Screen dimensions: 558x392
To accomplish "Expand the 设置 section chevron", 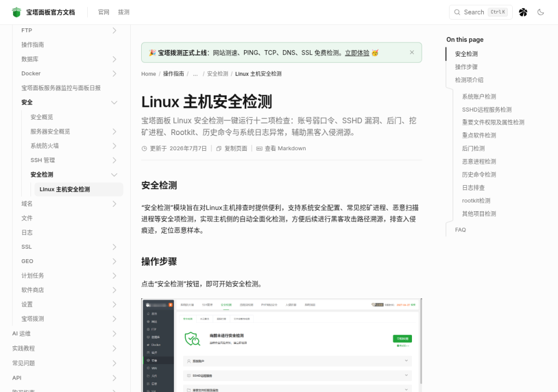I will 114,304.
